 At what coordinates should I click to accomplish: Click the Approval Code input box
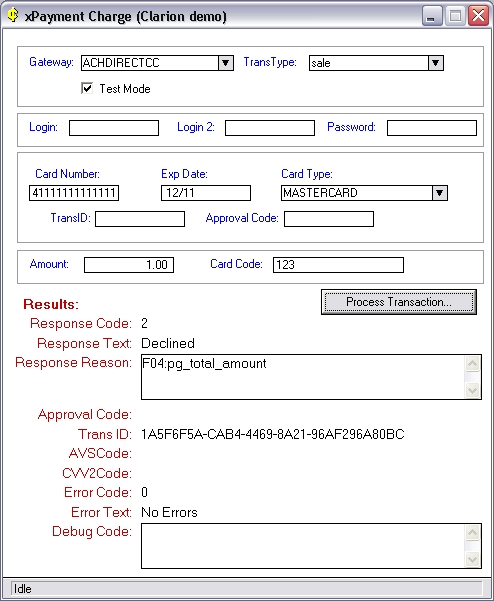click(329, 219)
